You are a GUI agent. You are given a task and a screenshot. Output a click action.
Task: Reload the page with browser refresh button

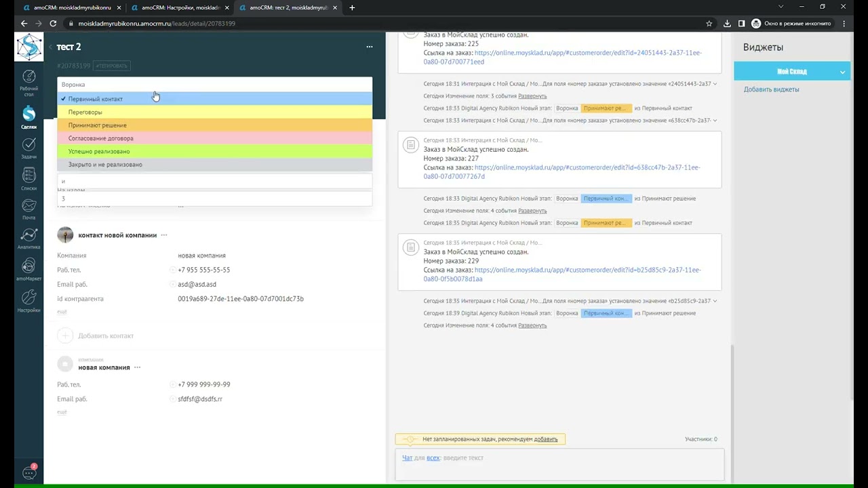click(54, 23)
